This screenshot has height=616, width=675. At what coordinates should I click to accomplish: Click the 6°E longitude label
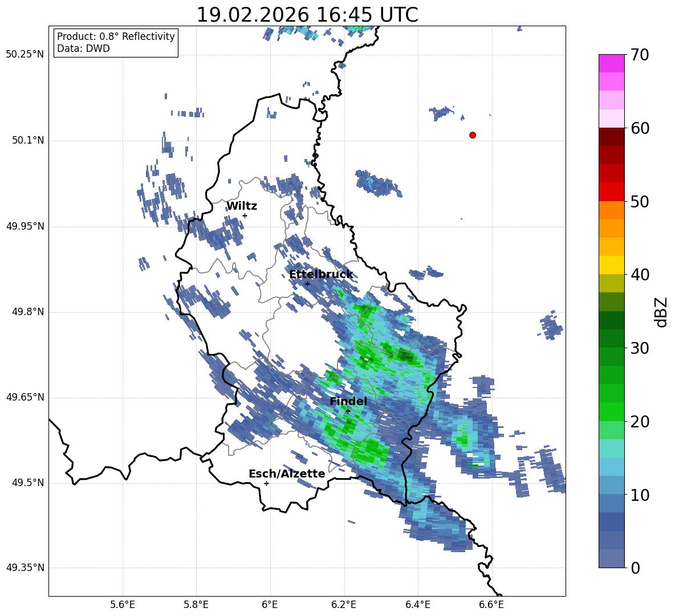click(270, 605)
